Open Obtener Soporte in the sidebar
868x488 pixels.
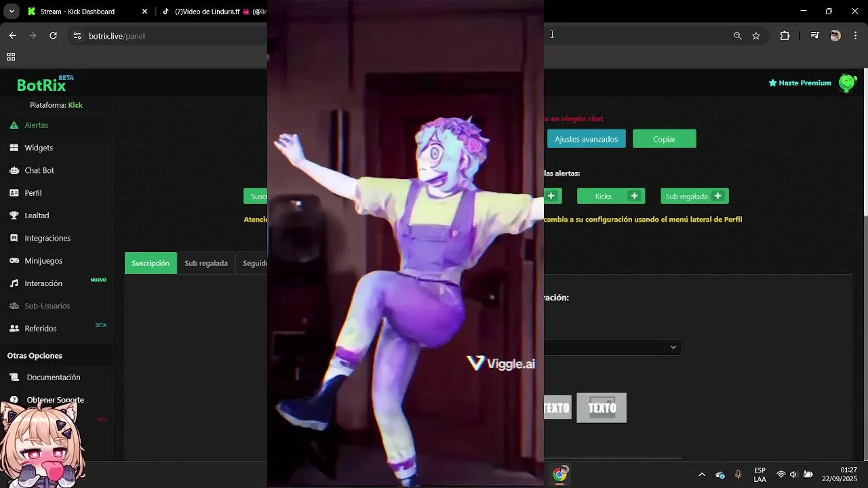[x=56, y=400]
